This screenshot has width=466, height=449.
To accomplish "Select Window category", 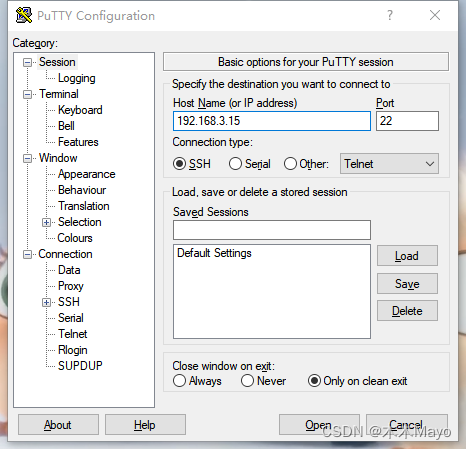I will [x=58, y=158].
